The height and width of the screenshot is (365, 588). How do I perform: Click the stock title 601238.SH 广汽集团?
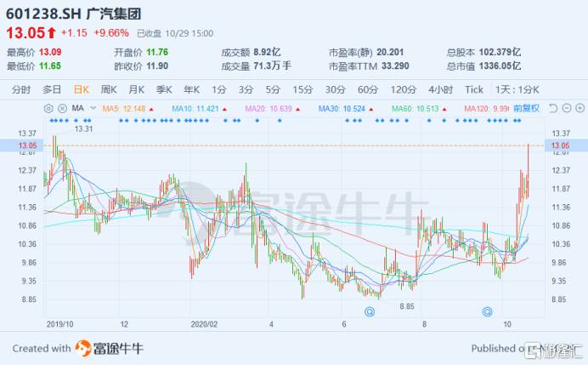(x=73, y=14)
